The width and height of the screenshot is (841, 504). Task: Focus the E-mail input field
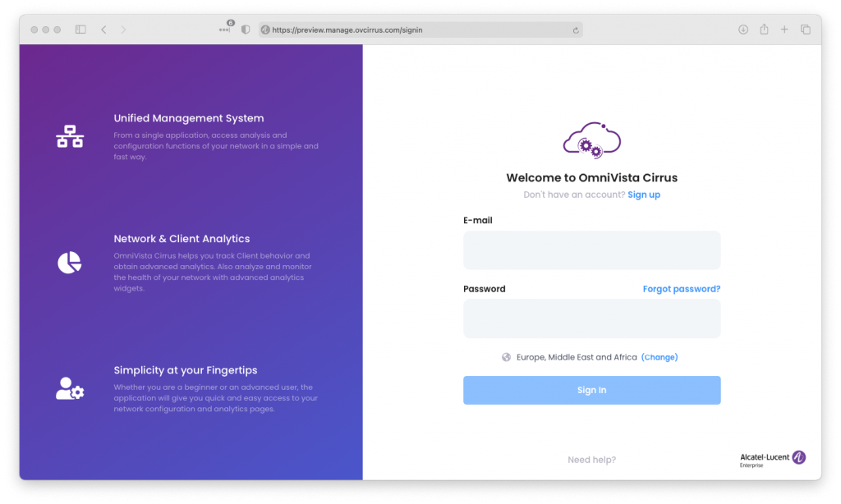pos(591,250)
